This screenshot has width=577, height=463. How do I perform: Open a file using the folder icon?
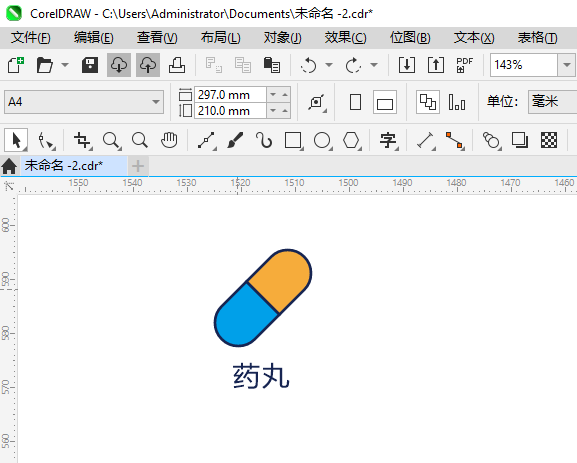[45, 65]
